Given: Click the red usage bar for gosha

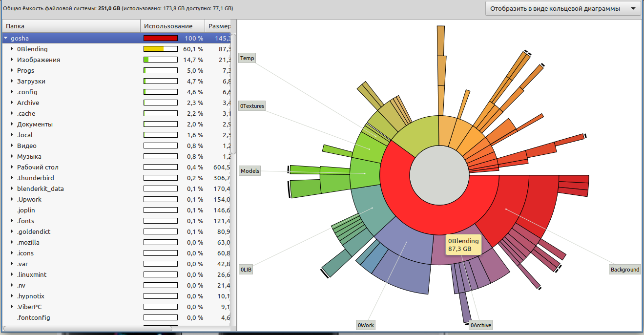Looking at the screenshot, I should pos(160,38).
